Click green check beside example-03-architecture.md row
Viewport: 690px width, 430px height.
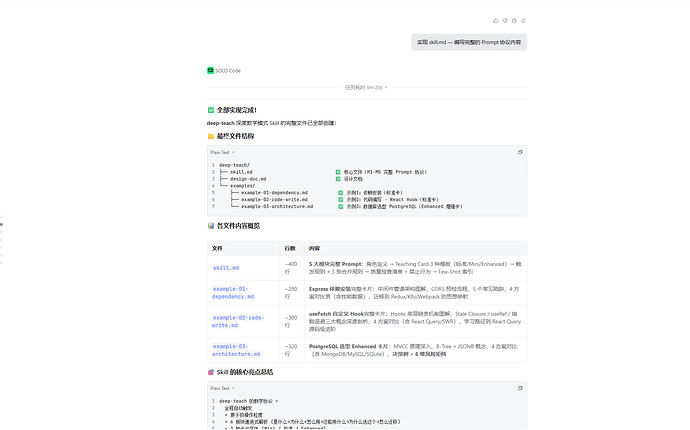(x=341, y=206)
